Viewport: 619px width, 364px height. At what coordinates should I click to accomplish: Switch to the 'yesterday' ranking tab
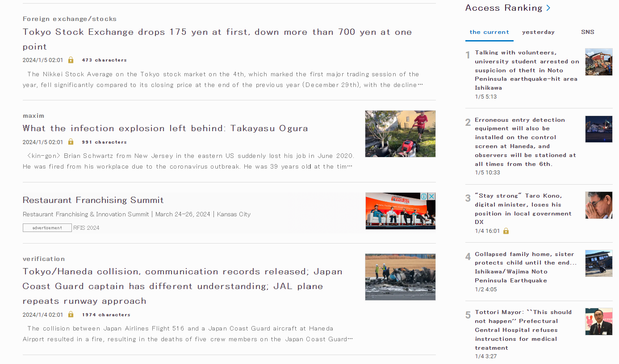pos(538,32)
